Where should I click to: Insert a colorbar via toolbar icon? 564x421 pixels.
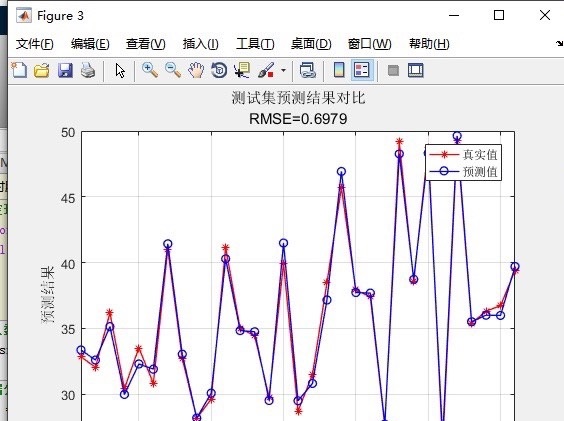pos(339,70)
